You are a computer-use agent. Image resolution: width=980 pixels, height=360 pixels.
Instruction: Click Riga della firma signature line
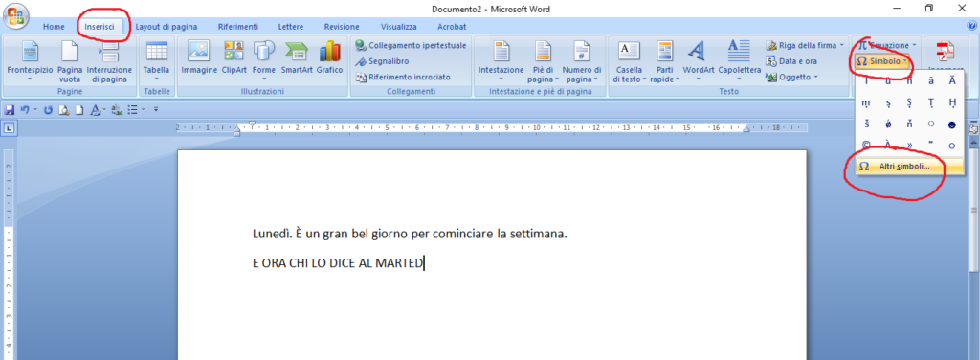(805, 46)
